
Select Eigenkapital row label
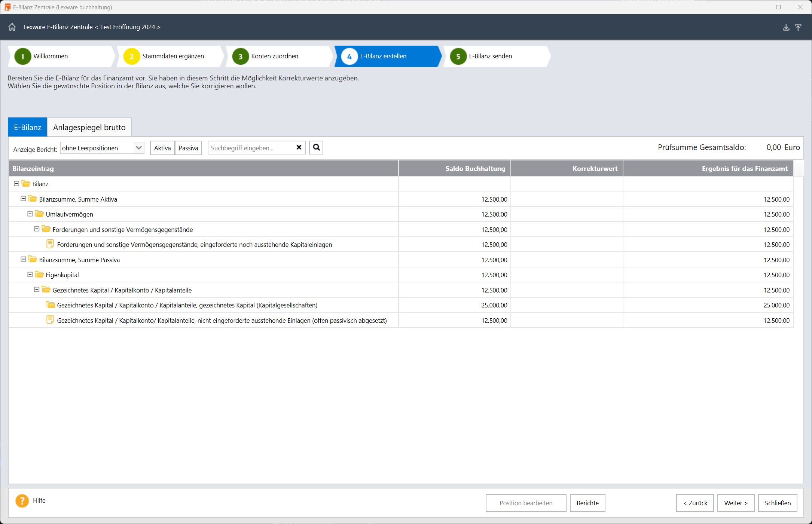point(62,275)
